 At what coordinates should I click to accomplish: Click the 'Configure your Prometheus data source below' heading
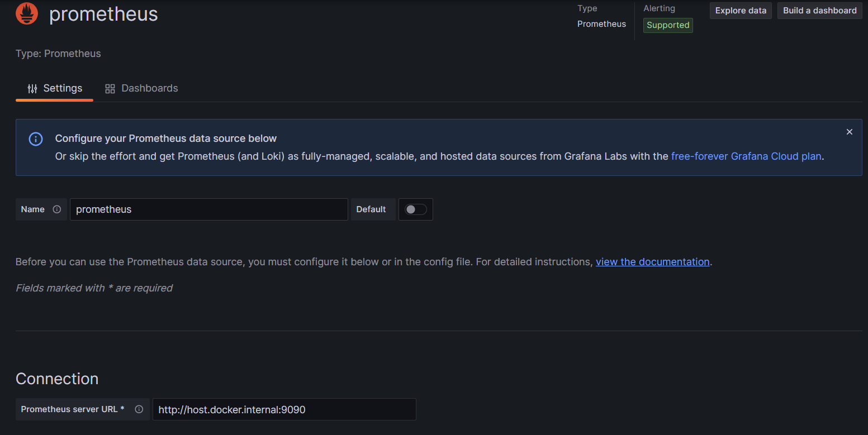click(166, 138)
